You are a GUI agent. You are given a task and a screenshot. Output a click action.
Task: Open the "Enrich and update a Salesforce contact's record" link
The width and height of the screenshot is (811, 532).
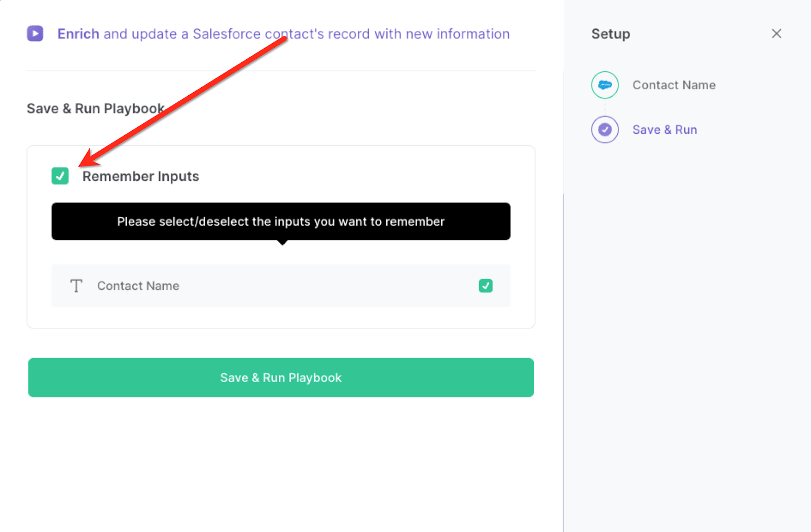[283, 33]
